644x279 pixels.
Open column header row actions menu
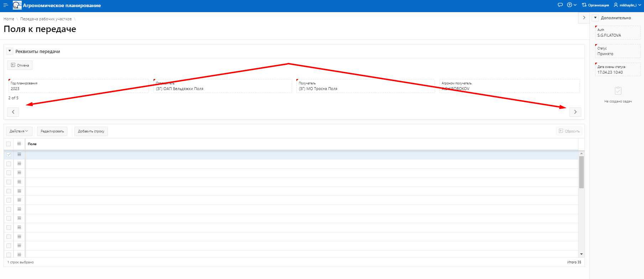pos(19,144)
